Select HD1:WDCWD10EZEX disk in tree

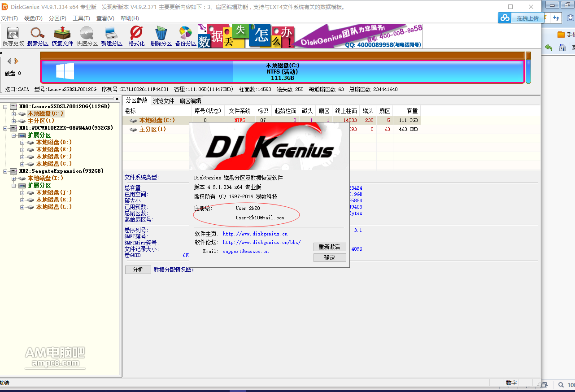[66, 128]
